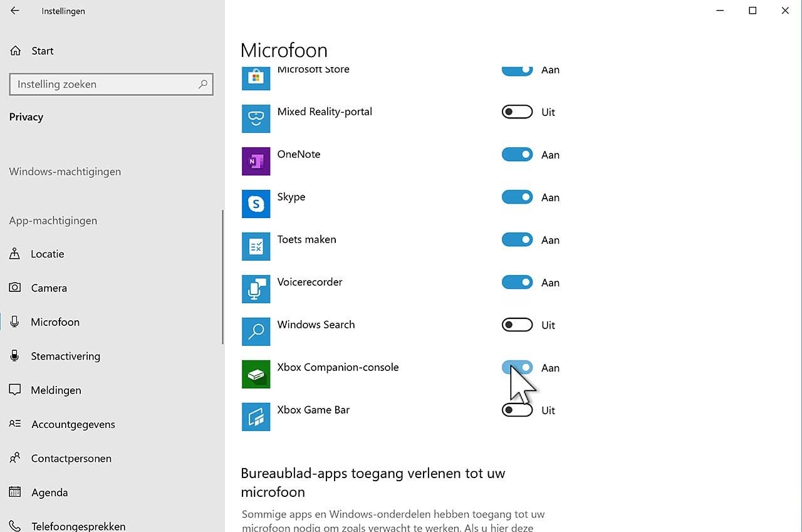
Task: Click the App-machtigingen heading
Action: [x=53, y=221]
